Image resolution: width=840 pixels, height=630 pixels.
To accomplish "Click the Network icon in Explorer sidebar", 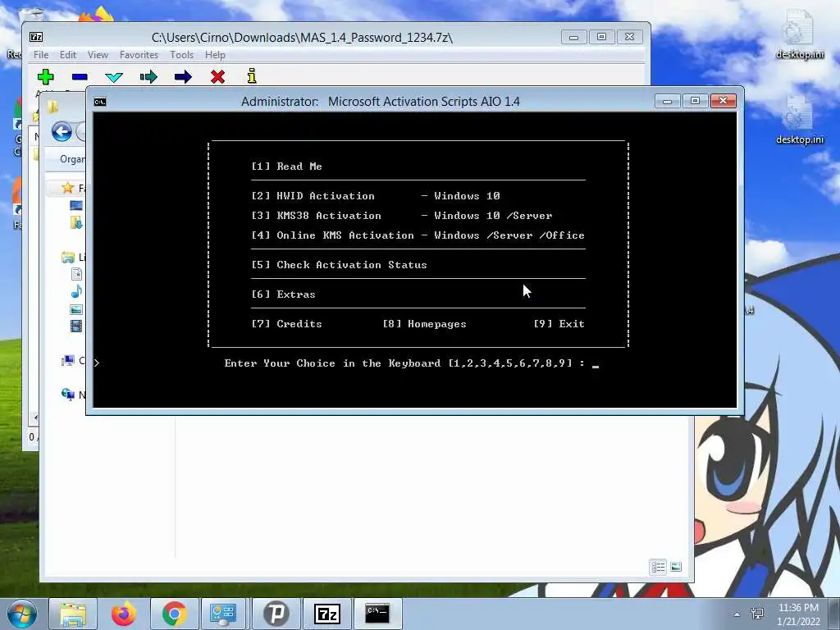I will coord(68,395).
